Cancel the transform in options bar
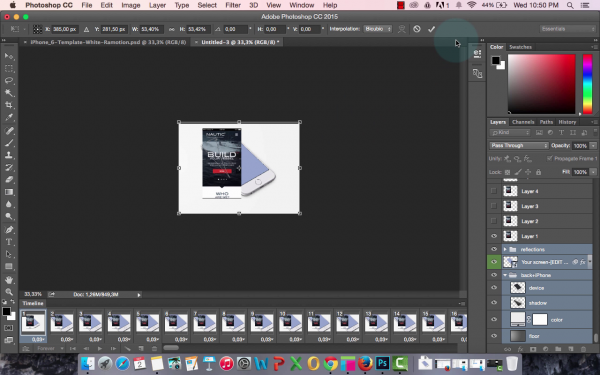The image size is (600, 375). (417, 29)
